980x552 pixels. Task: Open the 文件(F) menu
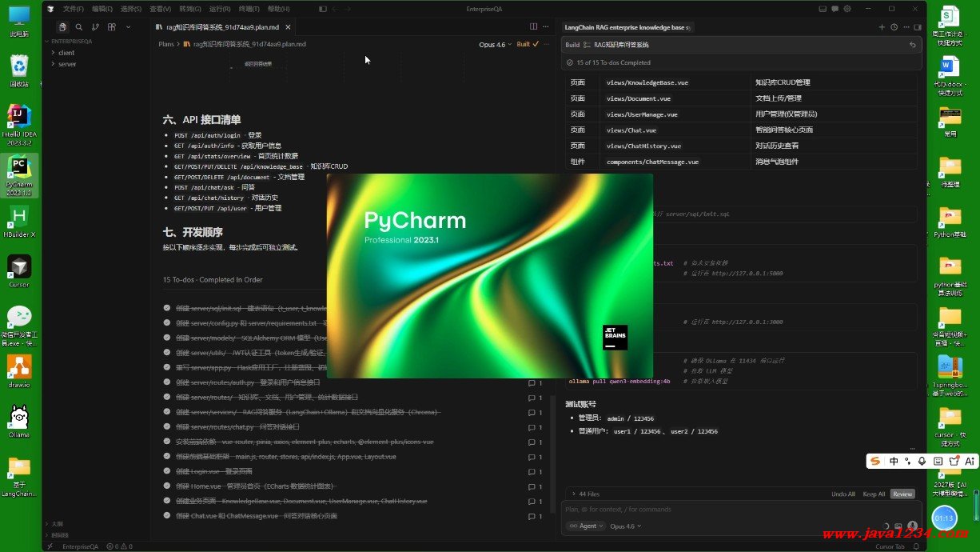tap(73, 9)
